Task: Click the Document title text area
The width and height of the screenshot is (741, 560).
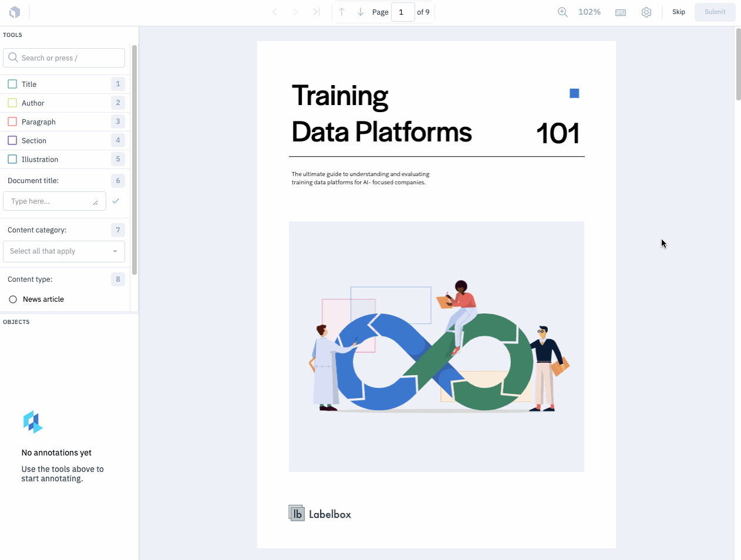Action: point(55,201)
